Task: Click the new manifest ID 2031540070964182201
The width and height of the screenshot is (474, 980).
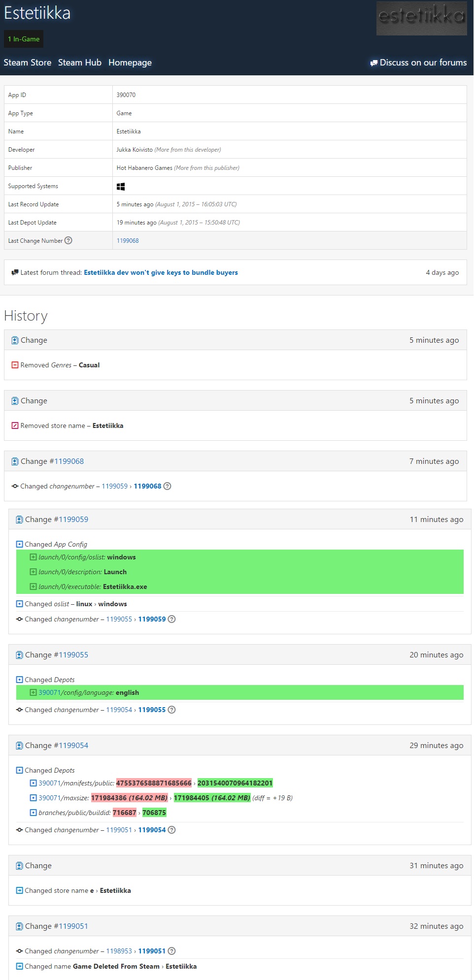Action: pos(235,783)
